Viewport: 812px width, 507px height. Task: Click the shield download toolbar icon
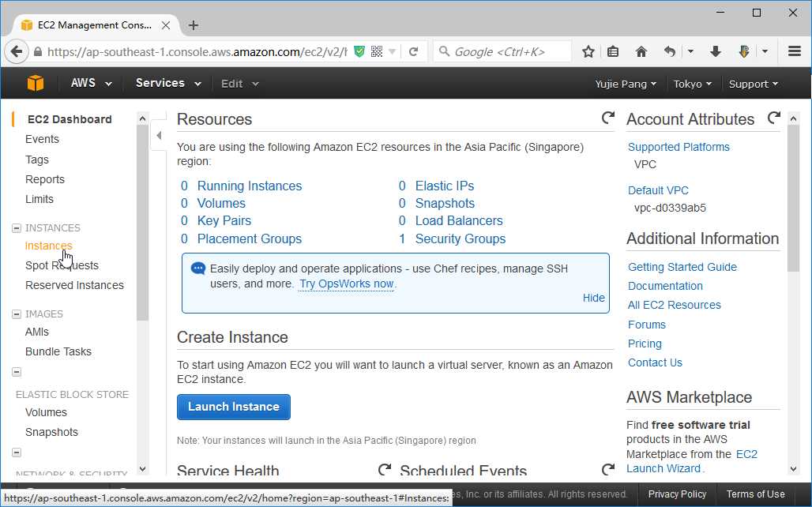pyautogui.click(x=744, y=52)
